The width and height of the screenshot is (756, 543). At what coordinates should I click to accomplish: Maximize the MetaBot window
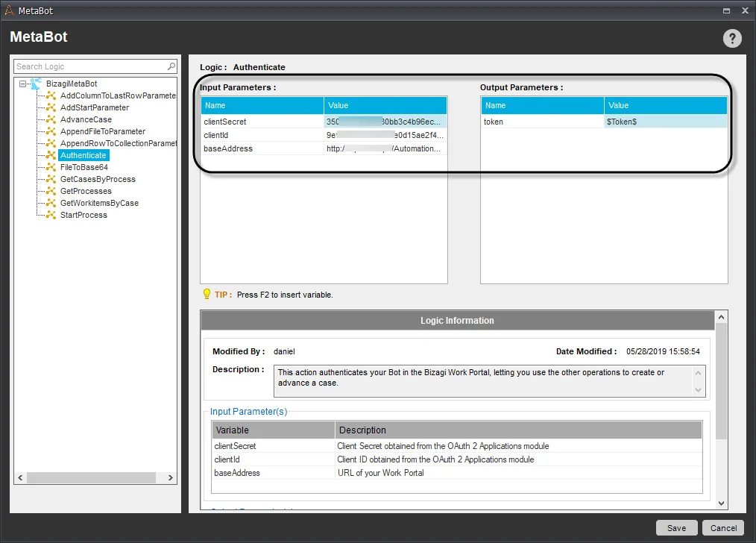click(x=726, y=10)
